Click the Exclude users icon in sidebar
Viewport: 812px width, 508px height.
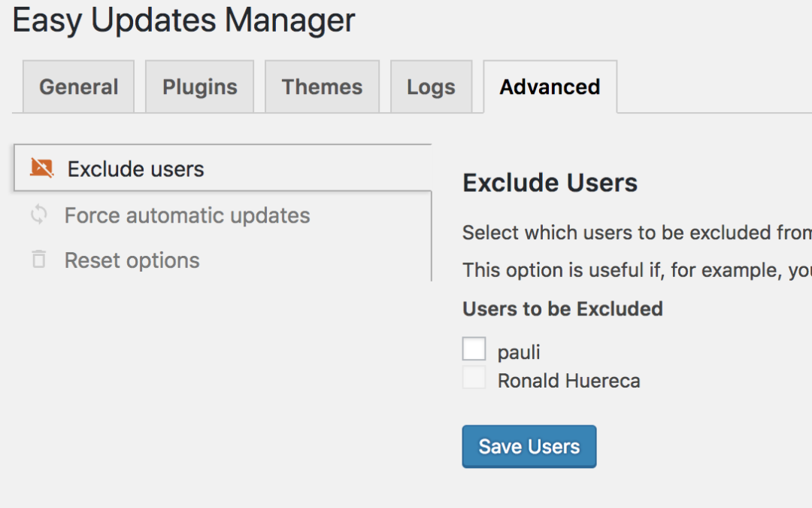pos(41,168)
